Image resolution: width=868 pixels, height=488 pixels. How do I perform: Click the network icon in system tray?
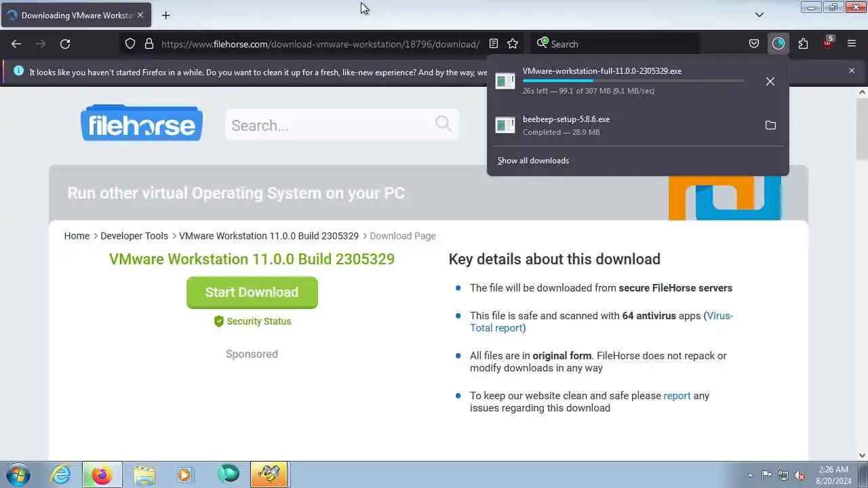coord(783,475)
